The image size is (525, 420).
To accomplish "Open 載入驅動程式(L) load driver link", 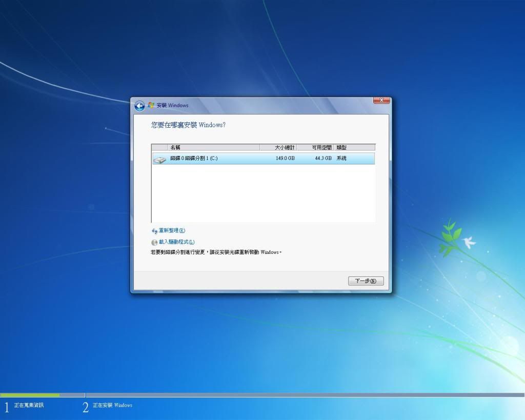I will (x=176, y=242).
